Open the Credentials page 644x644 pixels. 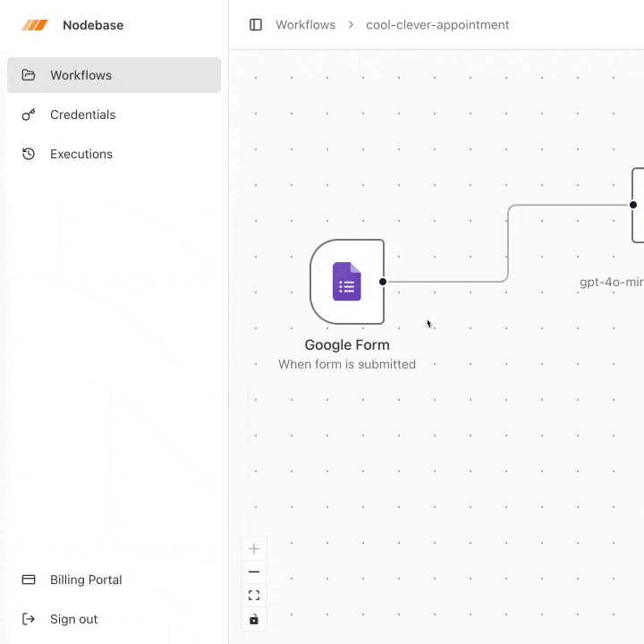[114, 114]
